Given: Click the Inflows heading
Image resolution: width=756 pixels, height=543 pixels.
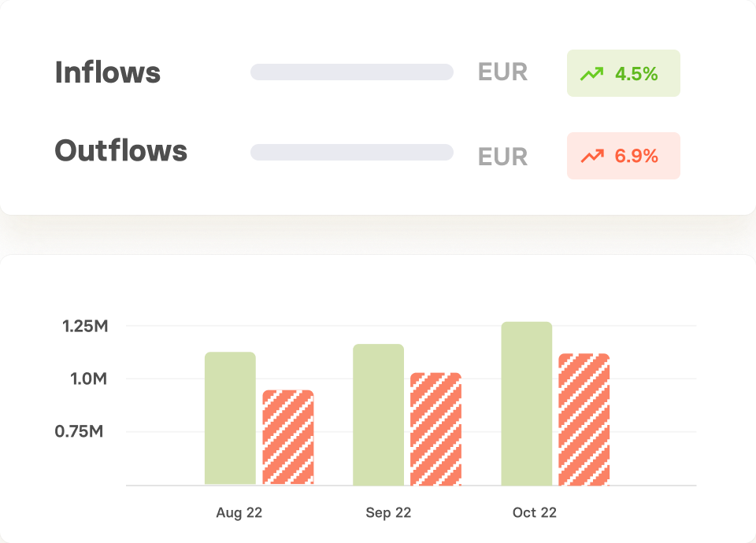Looking at the screenshot, I should (108, 72).
